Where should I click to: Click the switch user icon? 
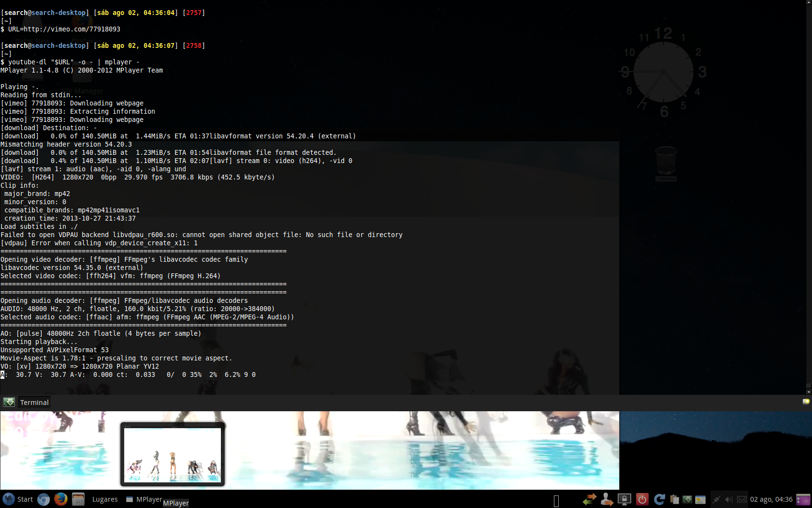coord(607,499)
